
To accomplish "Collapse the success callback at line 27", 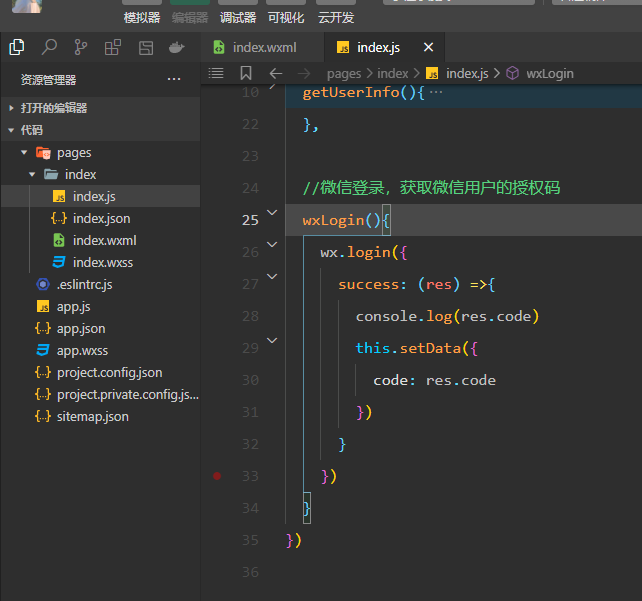I will [272, 277].
